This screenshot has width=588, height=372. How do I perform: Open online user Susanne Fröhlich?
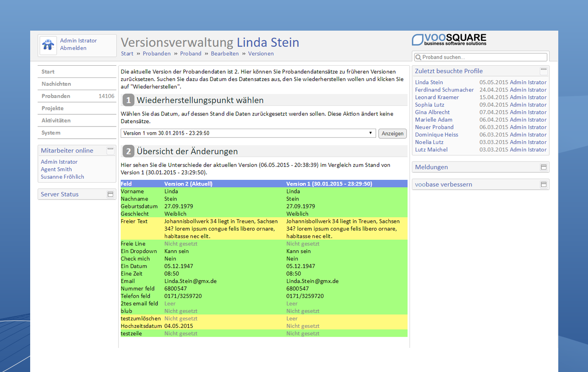coord(63,177)
